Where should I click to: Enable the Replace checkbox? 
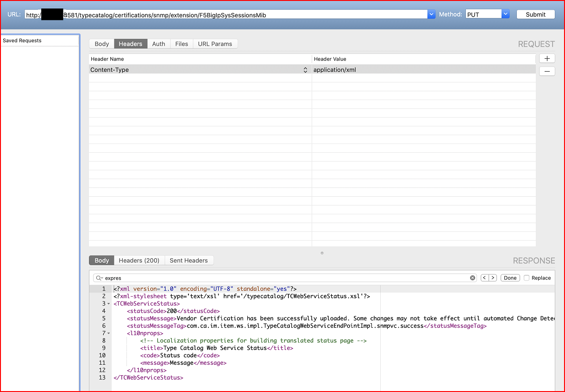pos(527,278)
